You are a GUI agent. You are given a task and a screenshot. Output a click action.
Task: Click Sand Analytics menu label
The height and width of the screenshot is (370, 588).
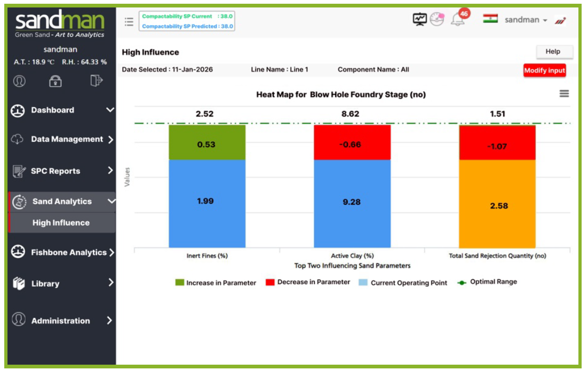click(62, 202)
